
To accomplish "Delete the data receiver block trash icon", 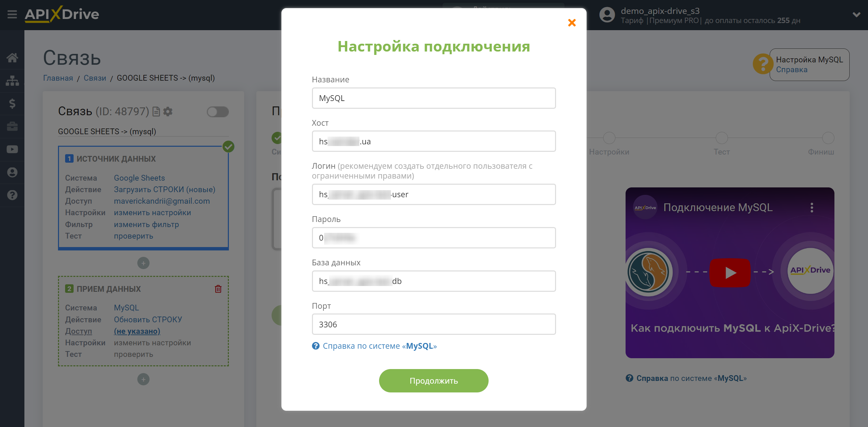I will (218, 289).
